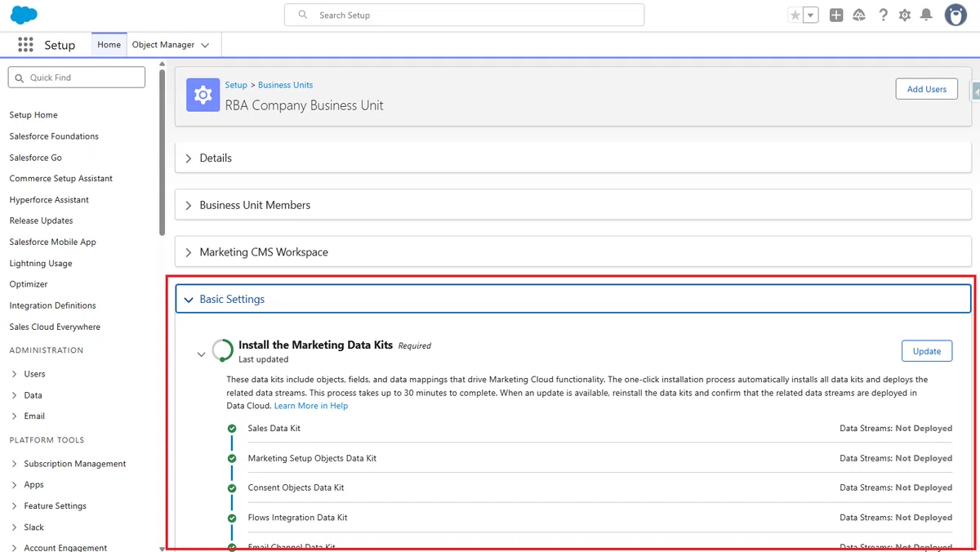The width and height of the screenshot is (980, 552).
Task: Expand the Account Engagement node
Action: click(15, 548)
